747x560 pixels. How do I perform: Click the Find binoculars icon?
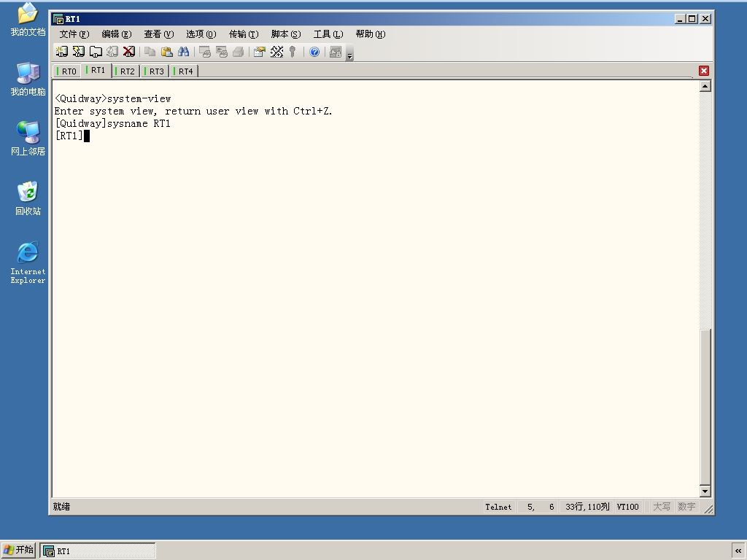(x=183, y=52)
